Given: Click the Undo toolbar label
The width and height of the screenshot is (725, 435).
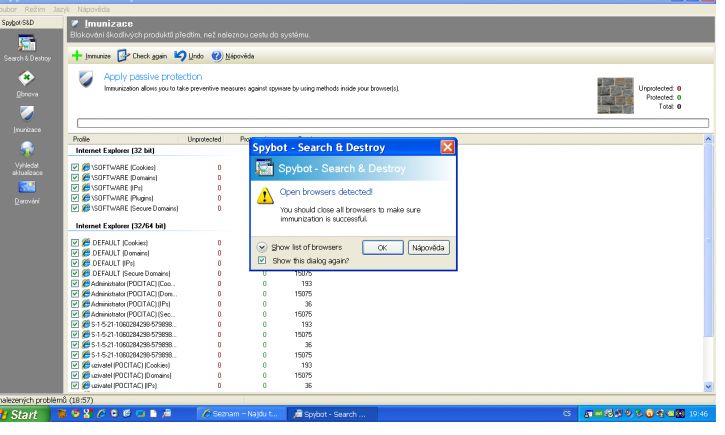Looking at the screenshot, I should click(x=196, y=56).
